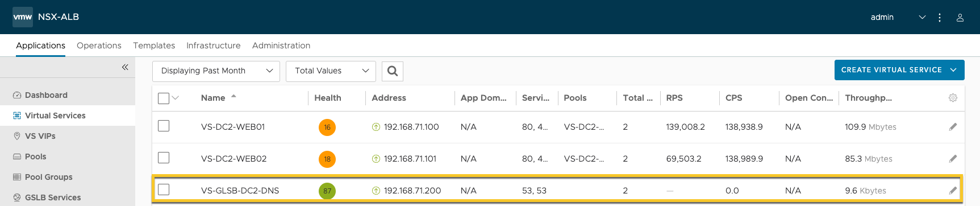Edit VS-DC2-WEB01 using the pencil icon
Image resolution: width=980 pixels, height=206 pixels.
click(x=953, y=127)
